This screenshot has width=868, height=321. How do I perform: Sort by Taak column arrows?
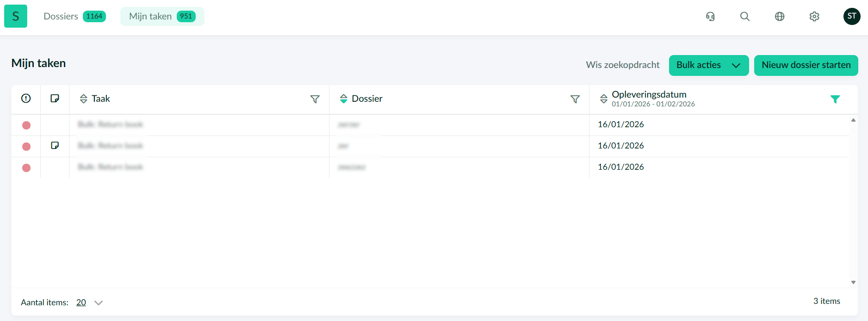point(83,99)
